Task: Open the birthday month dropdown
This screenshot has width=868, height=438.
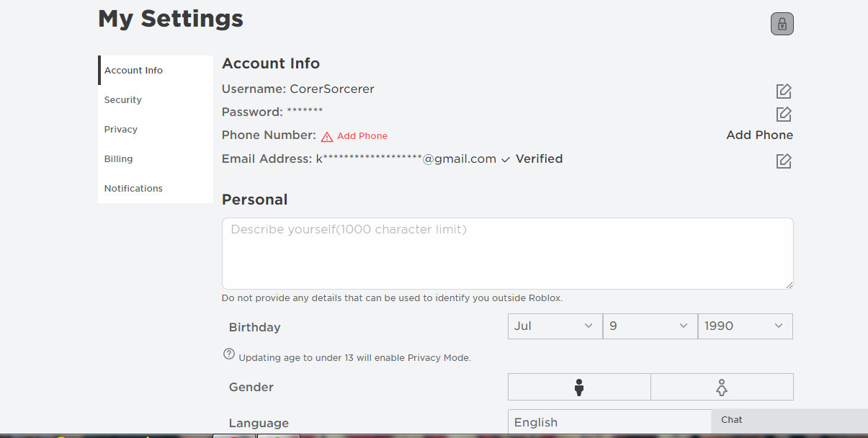Action: click(x=555, y=326)
